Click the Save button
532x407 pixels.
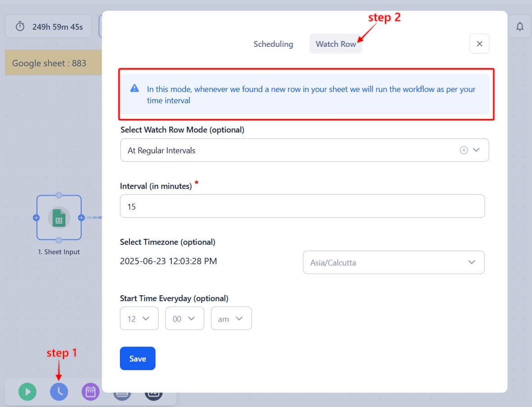138,358
